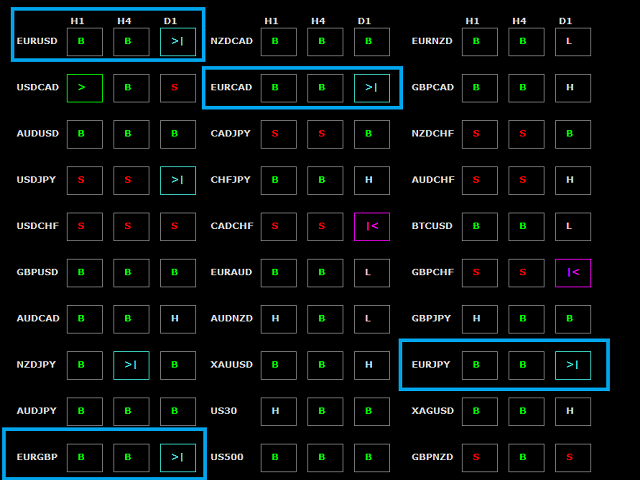Select the GBPUSD symbol label
Image resolution: width=640 pixels, height=480 pixels.
coord(37,272)
